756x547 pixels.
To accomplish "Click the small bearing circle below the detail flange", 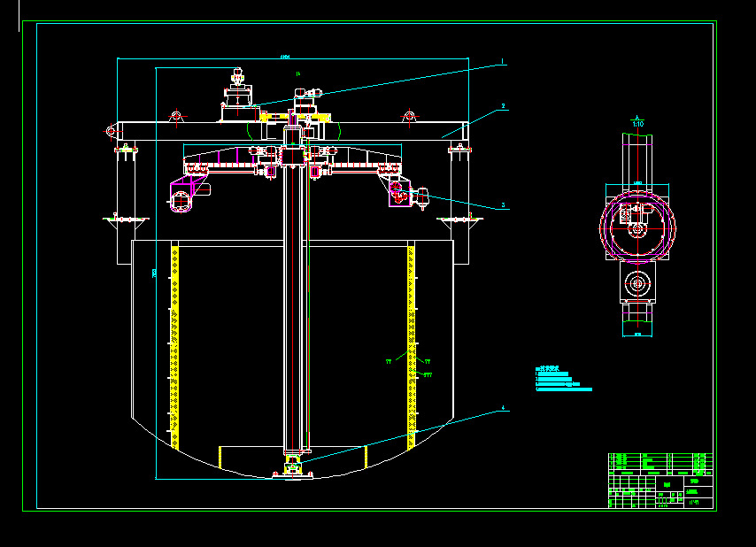I will pos(637,283).
